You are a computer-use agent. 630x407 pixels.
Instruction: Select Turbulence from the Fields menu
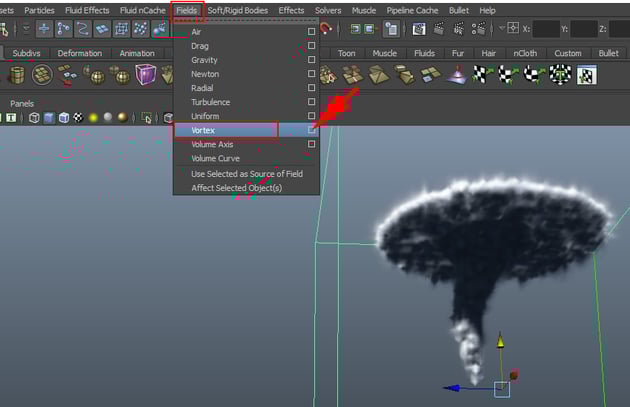tap(210, 102)
